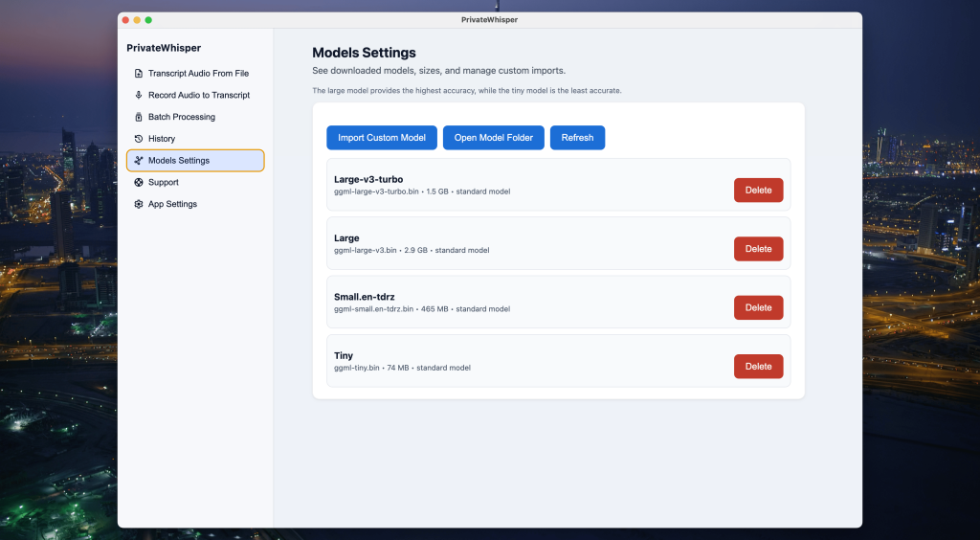This screenshot has width=980, height=540.
Task: Open Record Audio to Transcript page
Action: tap(198, 95)
